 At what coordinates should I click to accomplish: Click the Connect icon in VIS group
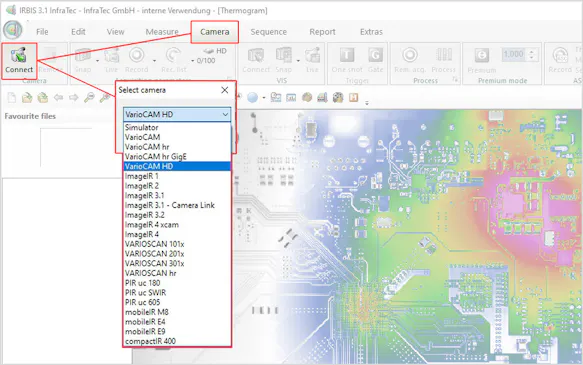(256, 56)
